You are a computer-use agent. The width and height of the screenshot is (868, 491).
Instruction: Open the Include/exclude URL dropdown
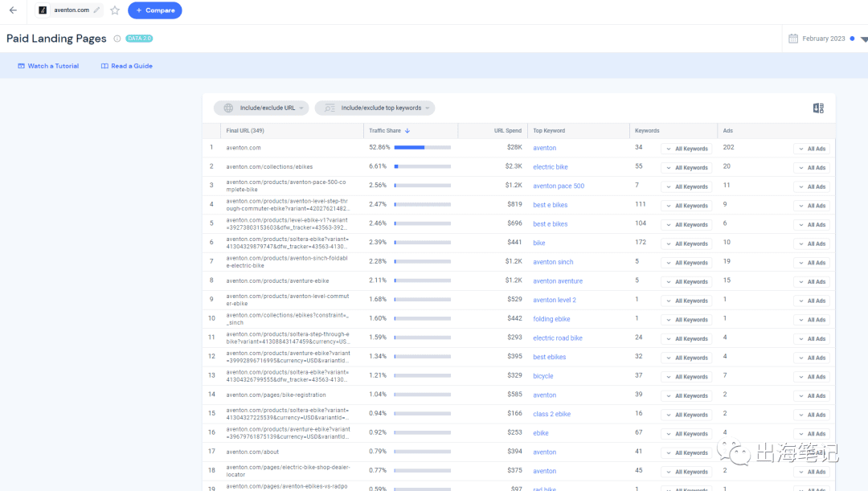pos(261,108)
